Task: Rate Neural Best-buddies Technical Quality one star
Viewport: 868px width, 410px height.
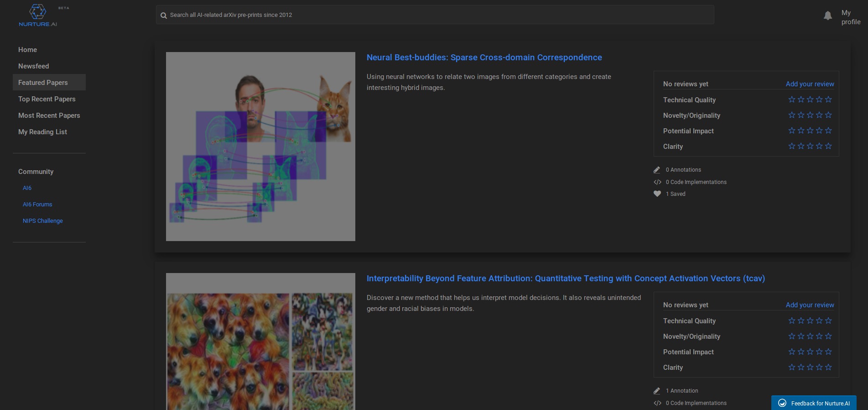Action: coord(792,100)
